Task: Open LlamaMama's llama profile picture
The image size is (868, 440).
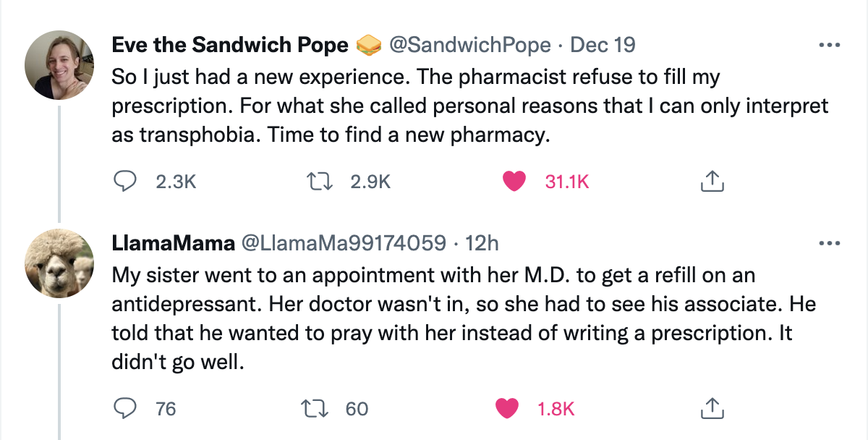Action: [59, 265]
